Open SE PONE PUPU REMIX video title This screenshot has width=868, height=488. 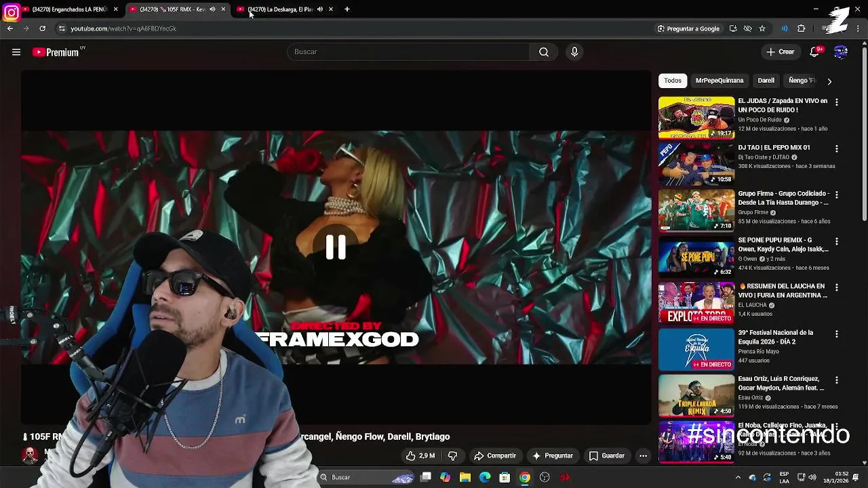tap(783, 245)
